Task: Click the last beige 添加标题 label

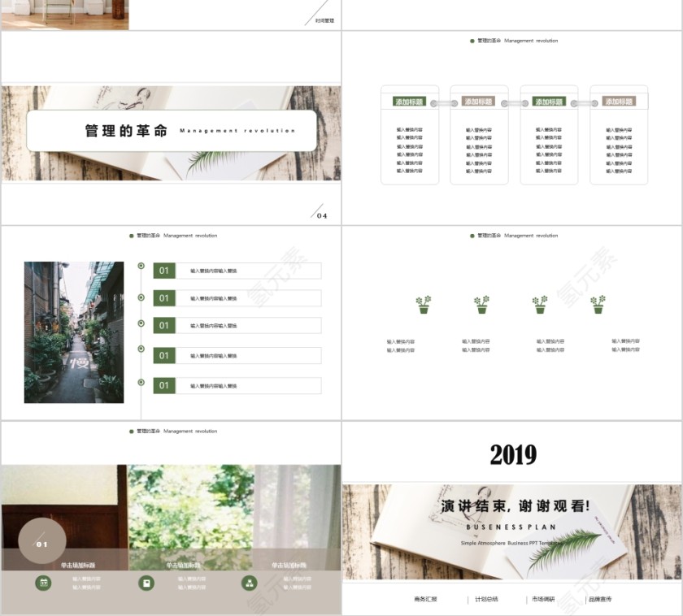Action: pyautogui.click(x=619, y=102)
